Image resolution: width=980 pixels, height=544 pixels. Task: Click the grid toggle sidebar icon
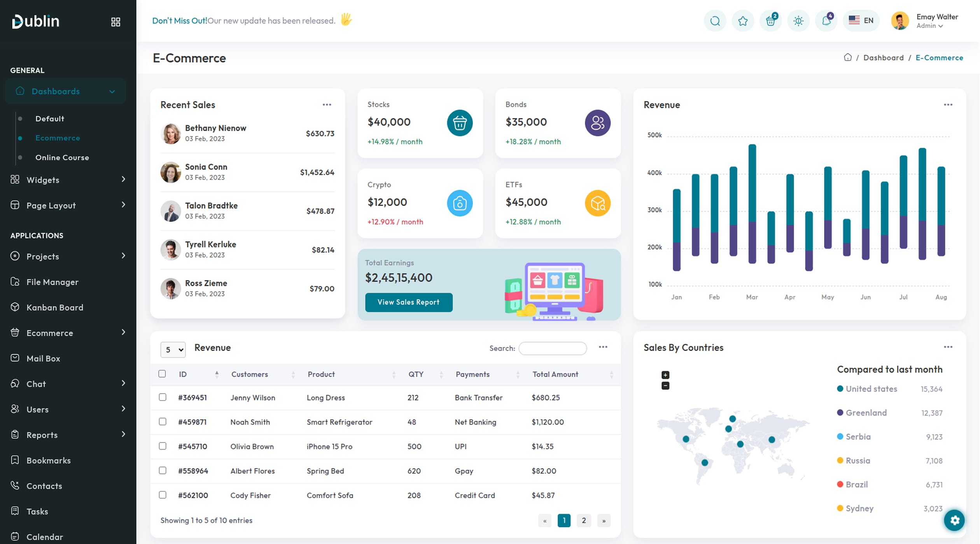pyautogui.click(x=115, y=22)
